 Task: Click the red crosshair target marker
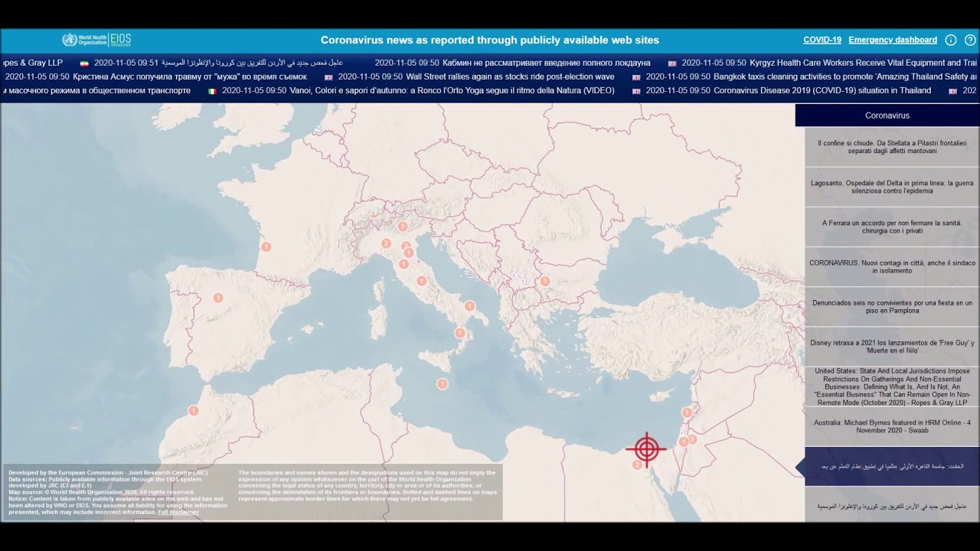click(x=646, y=448)
